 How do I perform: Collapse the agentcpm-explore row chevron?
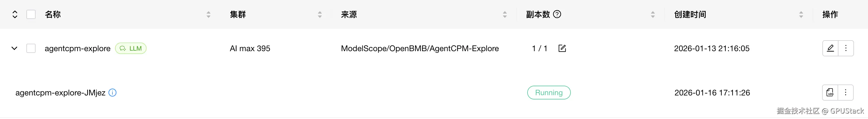14,48
